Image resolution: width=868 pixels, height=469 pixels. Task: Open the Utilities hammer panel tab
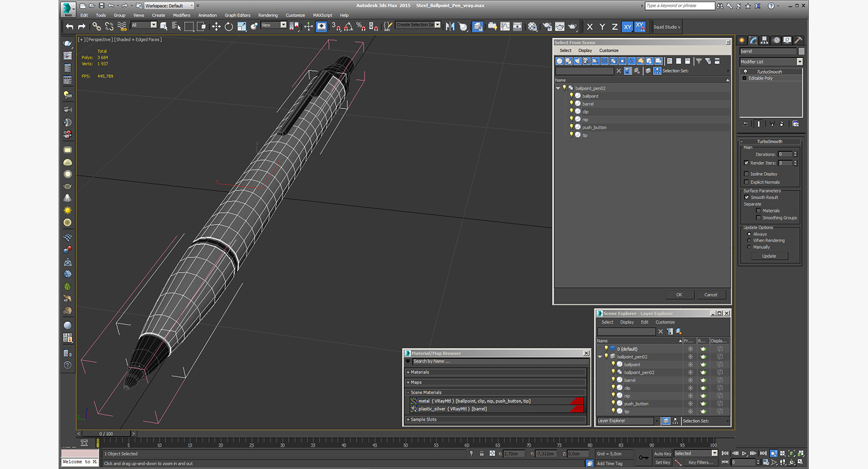(798, 40)
